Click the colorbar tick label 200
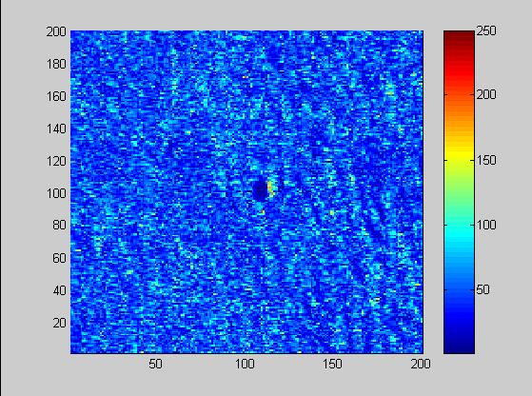Screen dimensions: 532x396 [x=486, y=94]
